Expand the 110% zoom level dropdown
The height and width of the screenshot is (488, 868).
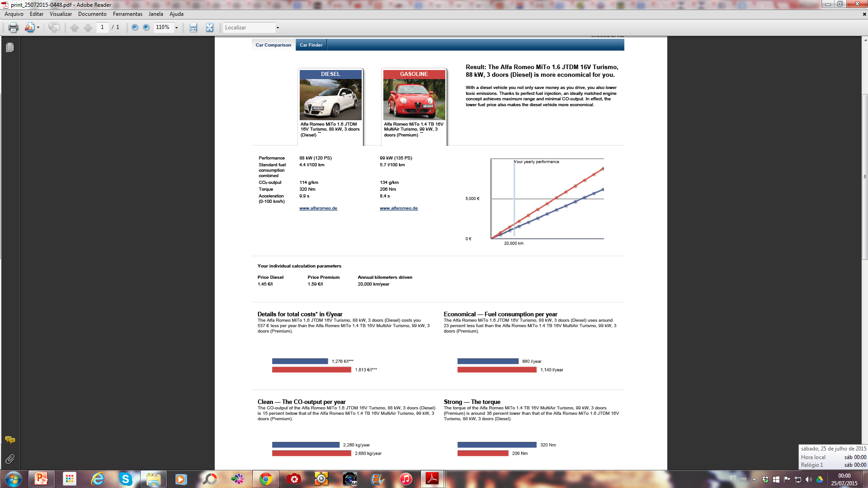pyautogui.click(x=176, y=28)
